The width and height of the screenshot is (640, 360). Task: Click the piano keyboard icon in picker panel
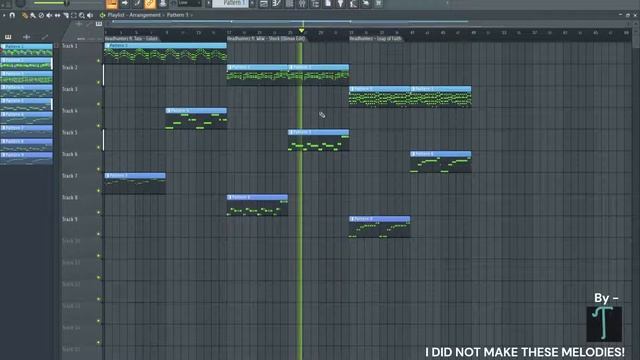click(x=8, y=37)
